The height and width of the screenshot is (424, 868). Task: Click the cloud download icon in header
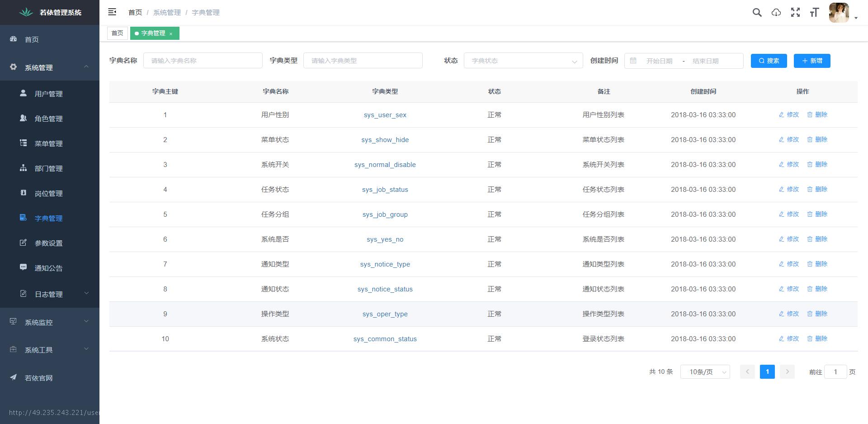[776, 13]
